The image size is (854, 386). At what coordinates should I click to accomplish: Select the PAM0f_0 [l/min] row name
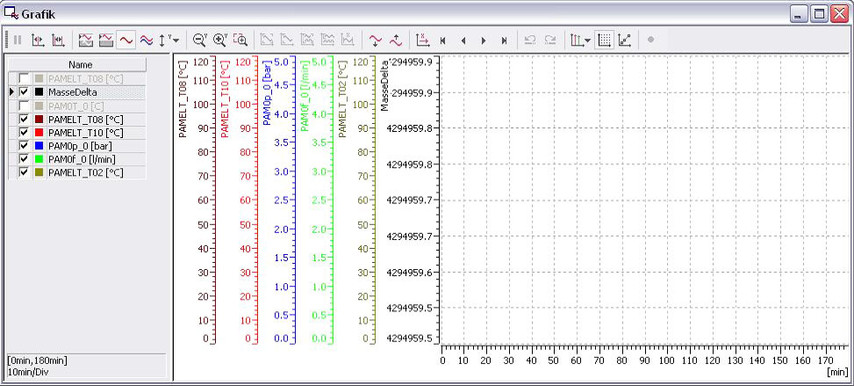point(82,159)
